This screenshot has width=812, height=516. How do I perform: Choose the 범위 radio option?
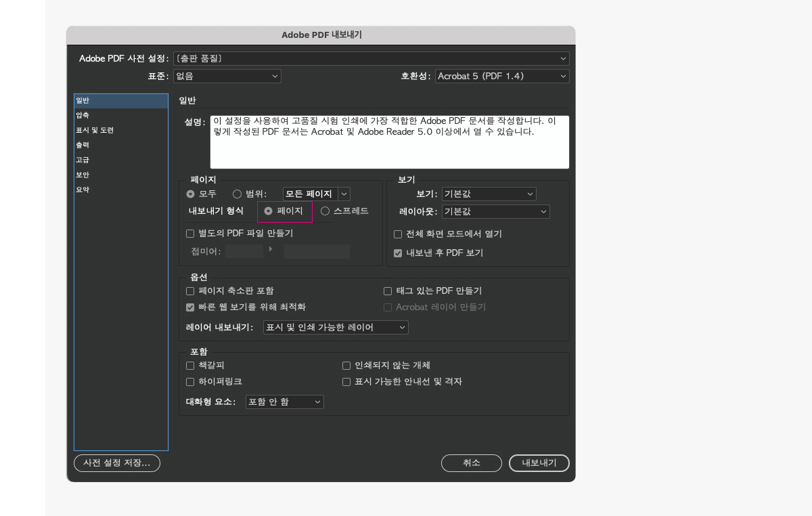click(237, 194)
